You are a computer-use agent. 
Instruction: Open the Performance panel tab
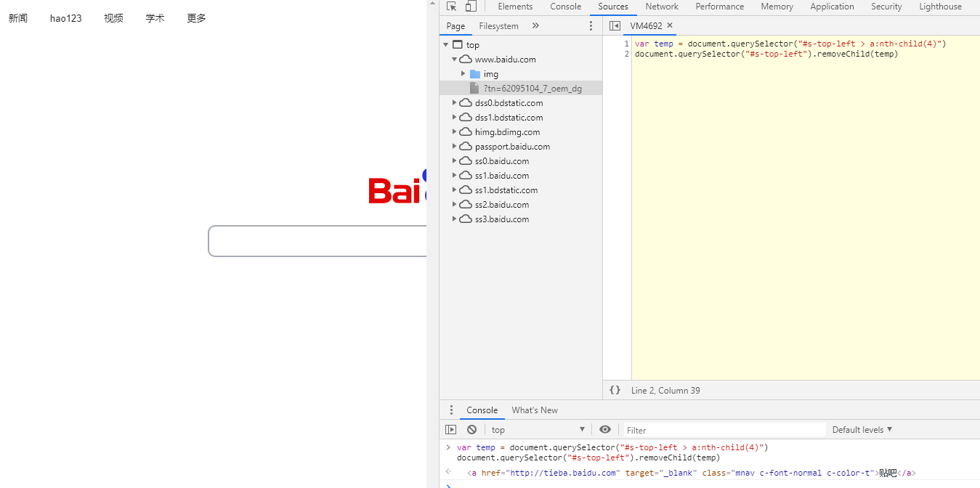(x=720, y=7)
